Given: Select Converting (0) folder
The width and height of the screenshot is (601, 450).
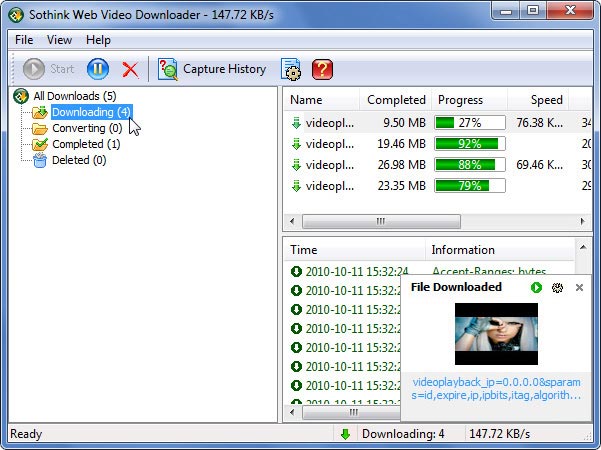Looking at the screenshot, I should [87, 128].
